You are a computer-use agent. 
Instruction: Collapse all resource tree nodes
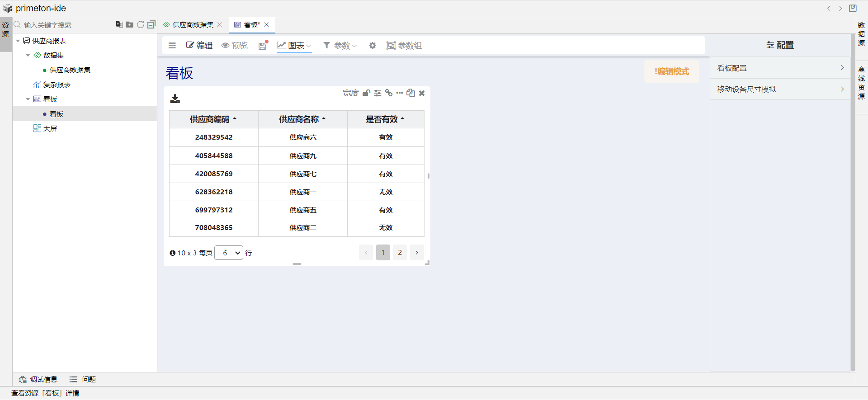151,24
